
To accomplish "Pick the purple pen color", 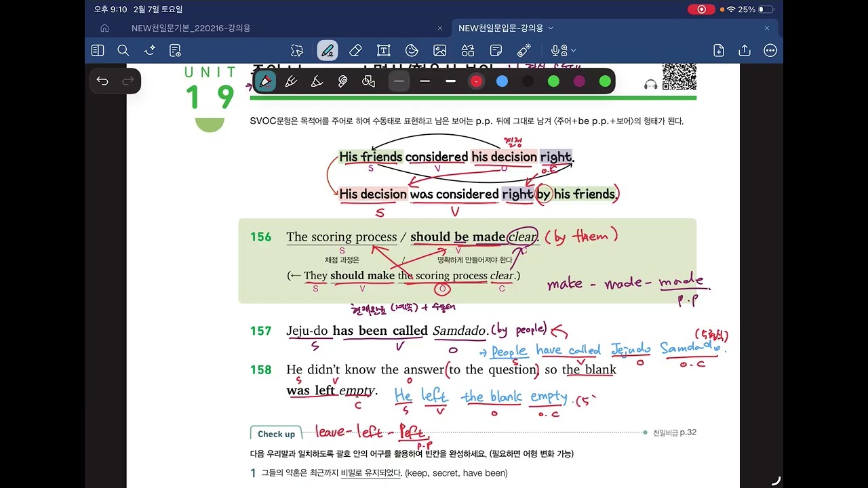I will click(579, 81).
